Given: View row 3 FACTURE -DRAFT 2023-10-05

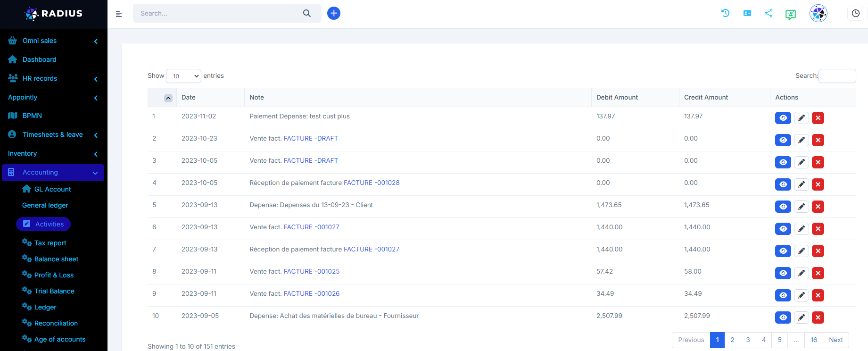Looking at the screenshot, I should 783,162.
